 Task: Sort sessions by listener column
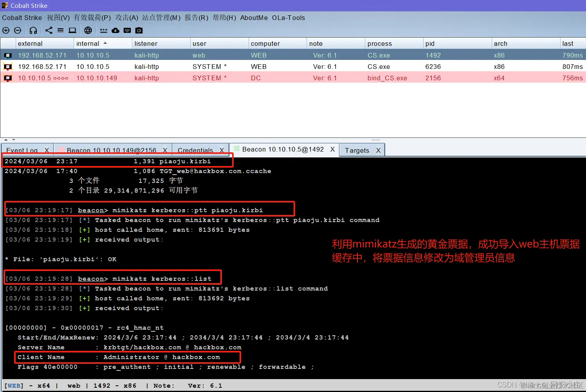[161, 43]
